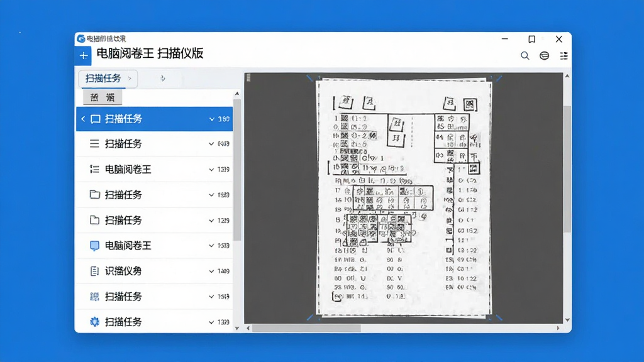Click blue gear icon on last 扫描任务 row

tap(94, 322)
